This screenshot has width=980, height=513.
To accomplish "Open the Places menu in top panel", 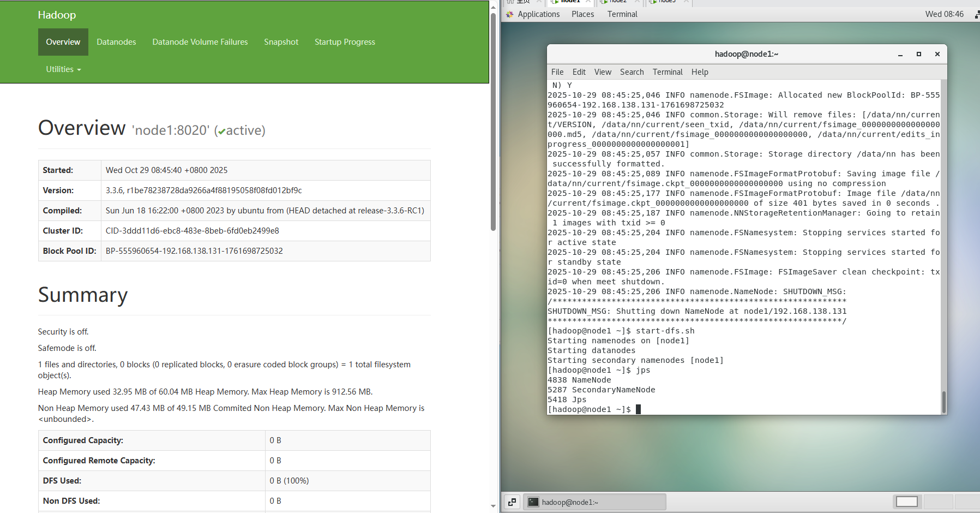I will coord(582,14).
